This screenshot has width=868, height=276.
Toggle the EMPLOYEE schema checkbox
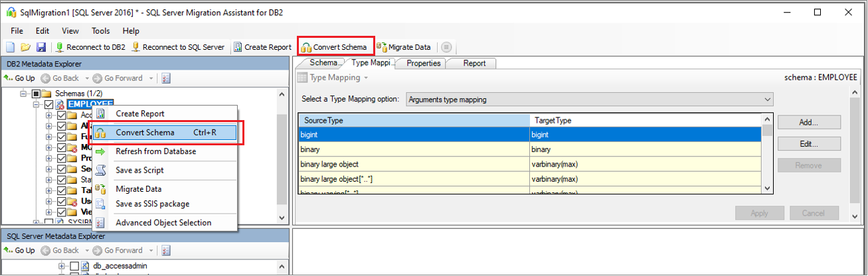(x=48, y=105)
